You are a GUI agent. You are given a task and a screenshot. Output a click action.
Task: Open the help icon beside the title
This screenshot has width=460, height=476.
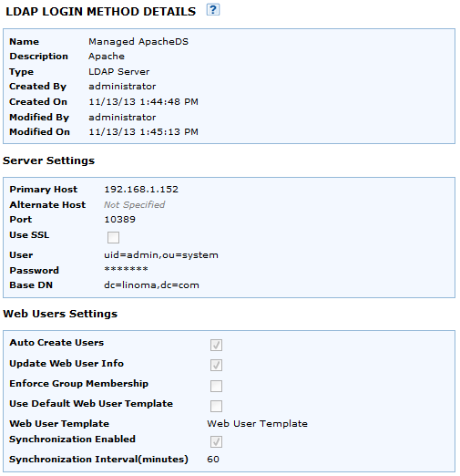(213, 10)
